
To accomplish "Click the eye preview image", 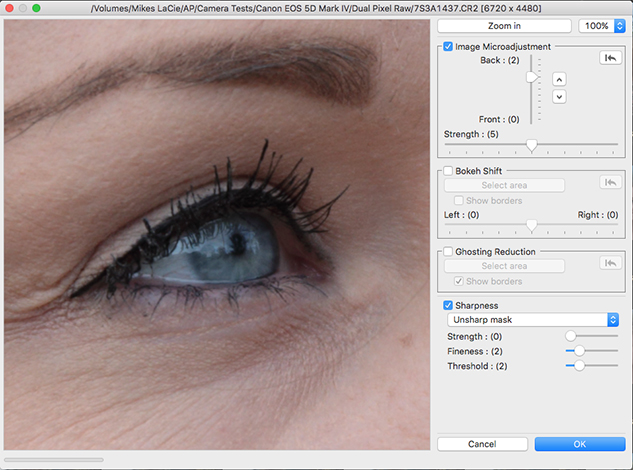I will click(217, 235).
